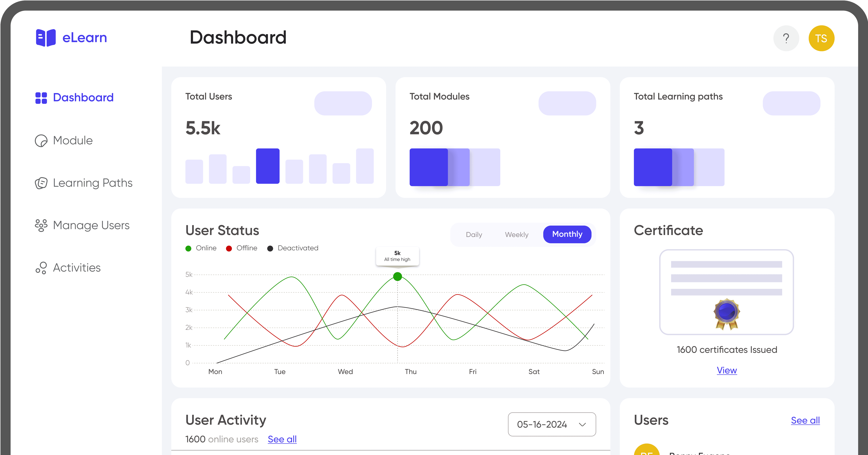
Task: Click the Mon label on chart axis
Action: [x=215, y=372]
